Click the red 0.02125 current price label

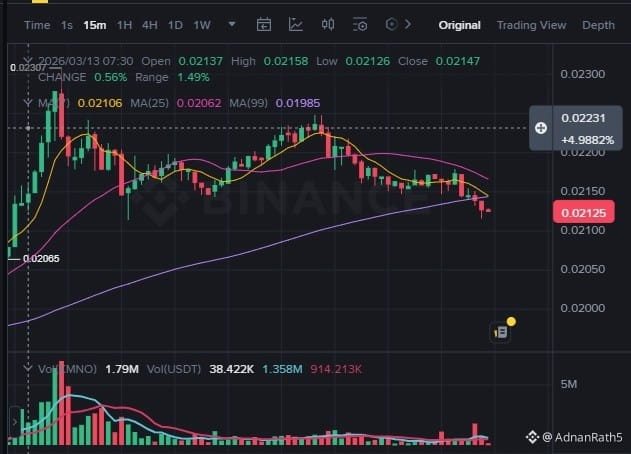coord(584,212)
